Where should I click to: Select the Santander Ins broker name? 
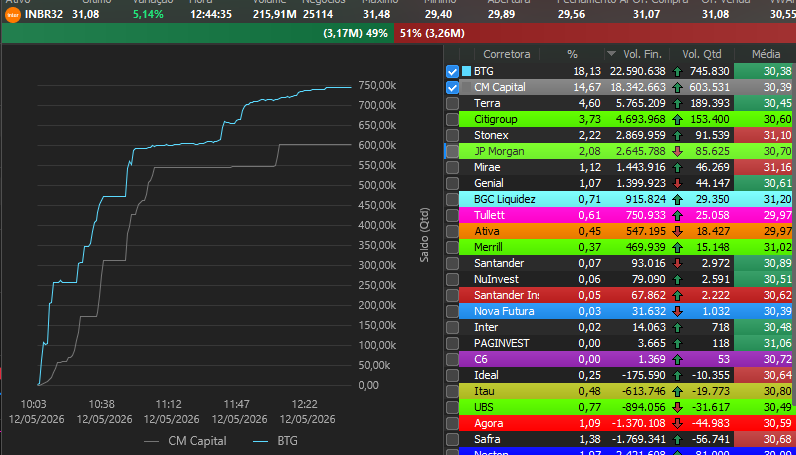506,296
